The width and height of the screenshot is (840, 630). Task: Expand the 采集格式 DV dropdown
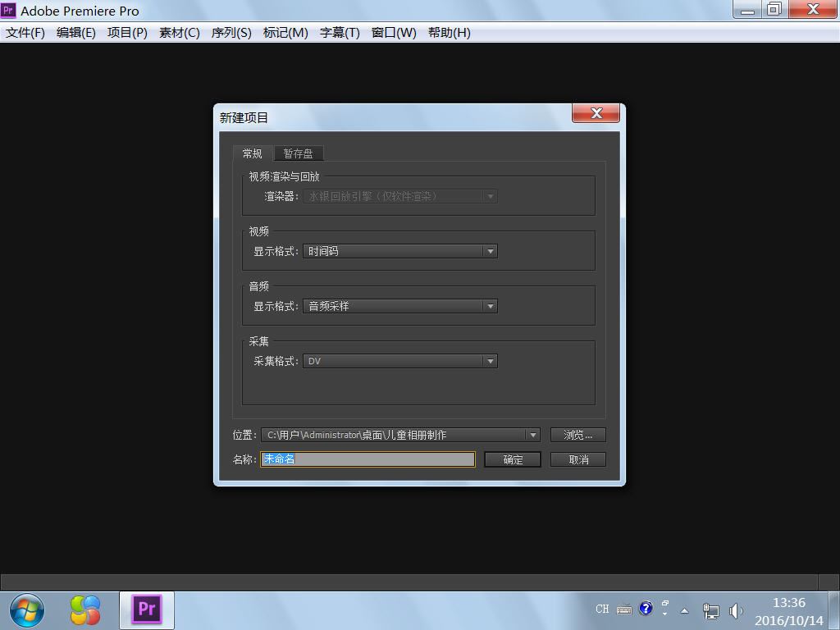[x=400, y=362]
